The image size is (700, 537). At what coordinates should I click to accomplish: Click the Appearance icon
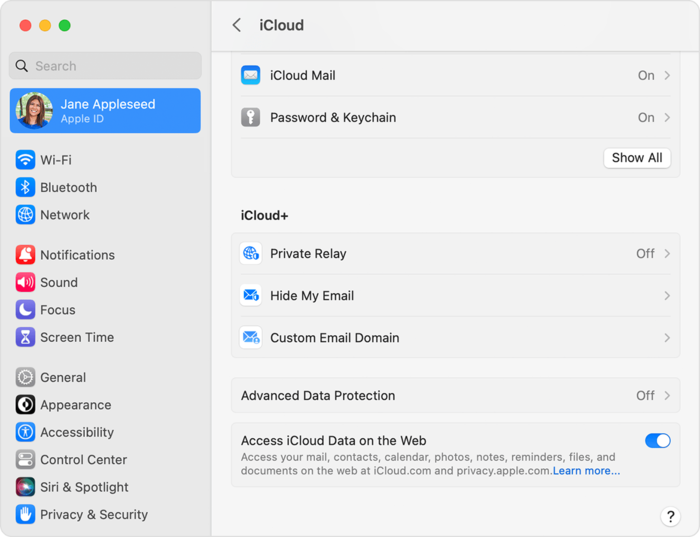pos(25,405)
